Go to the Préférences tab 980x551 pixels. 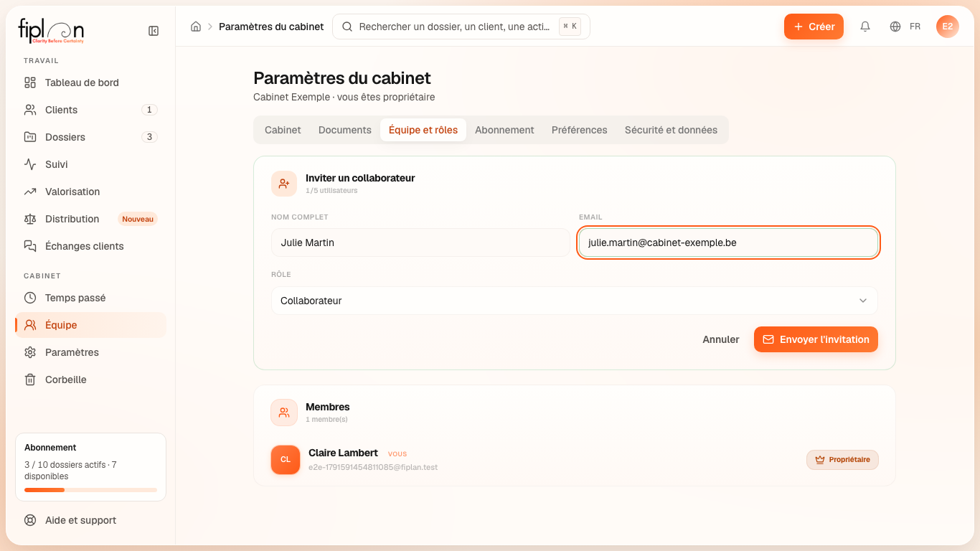[x=580, y=130]
